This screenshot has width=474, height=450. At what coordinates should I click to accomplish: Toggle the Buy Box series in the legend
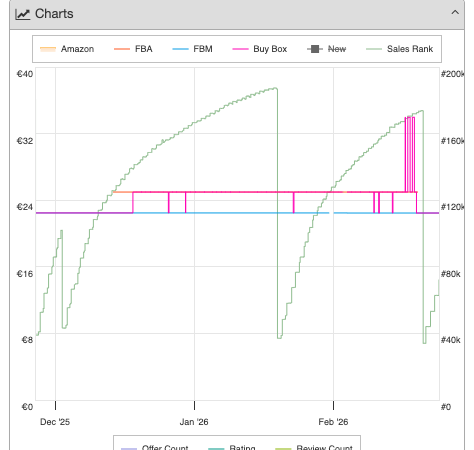pyautogui.click(x=260, y=49)
